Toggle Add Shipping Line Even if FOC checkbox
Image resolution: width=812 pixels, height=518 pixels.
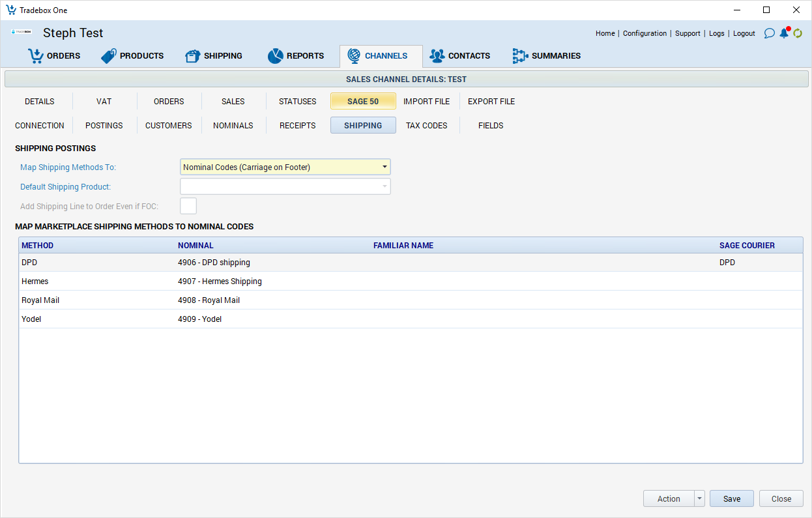click(188, 207)
